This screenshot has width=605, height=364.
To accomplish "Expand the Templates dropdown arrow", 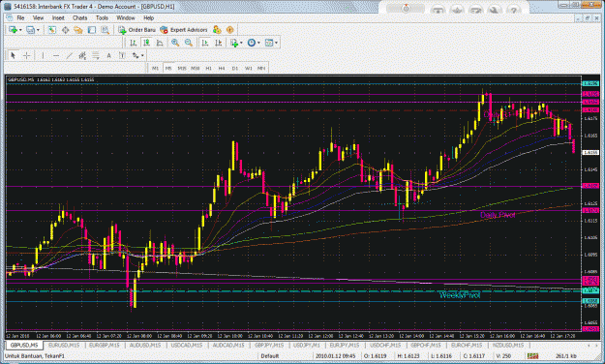I will tap(276, 43).
